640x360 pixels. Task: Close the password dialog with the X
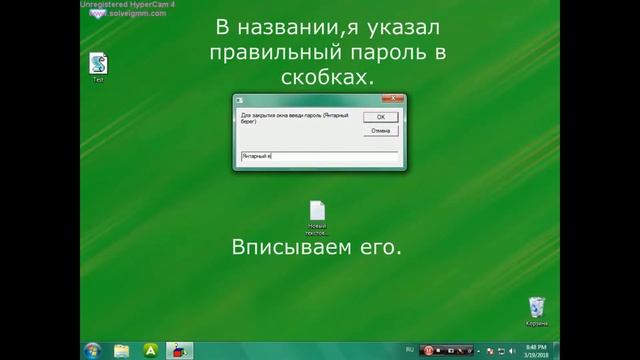pyautogui.click(x=393, y=99)
